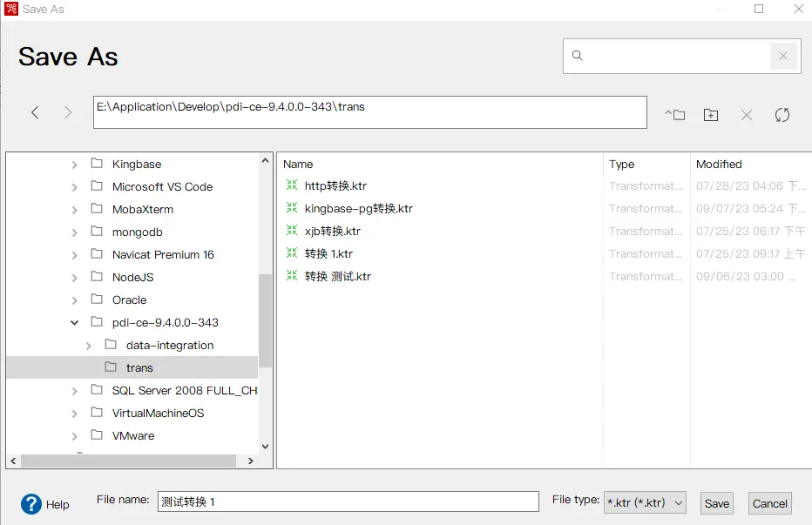812x525 pixels.
Task: Click the forward navigation arrow
Action: coord(68,112)
